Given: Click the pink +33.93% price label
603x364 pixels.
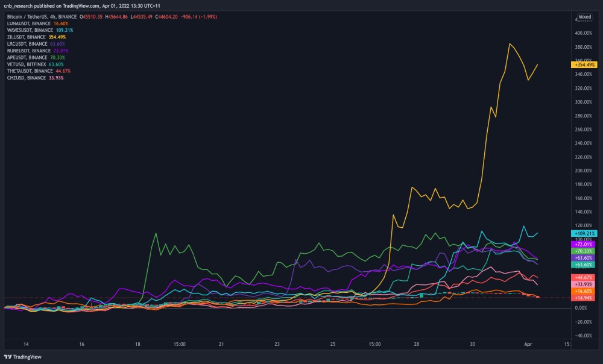Looking at the screenshot, I should point(584,284).
